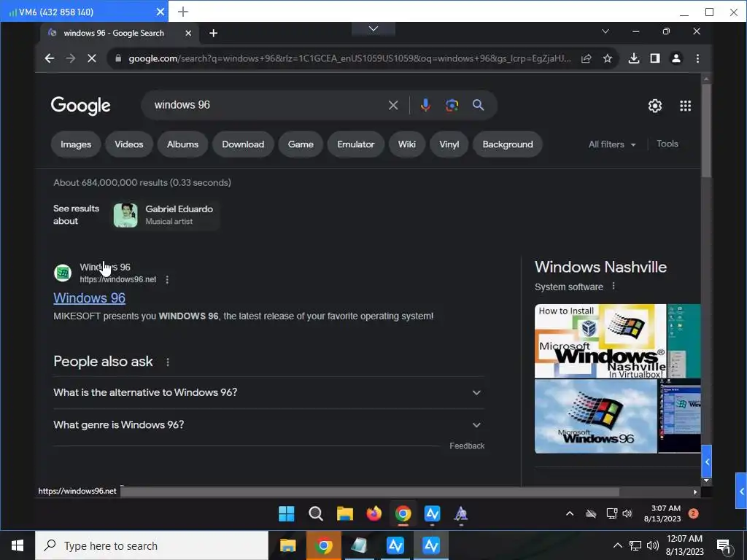The width and height of the screenshot is (747, 560).
Task: Open host taskbar File Explorer
Action: [x=287, y=545]
